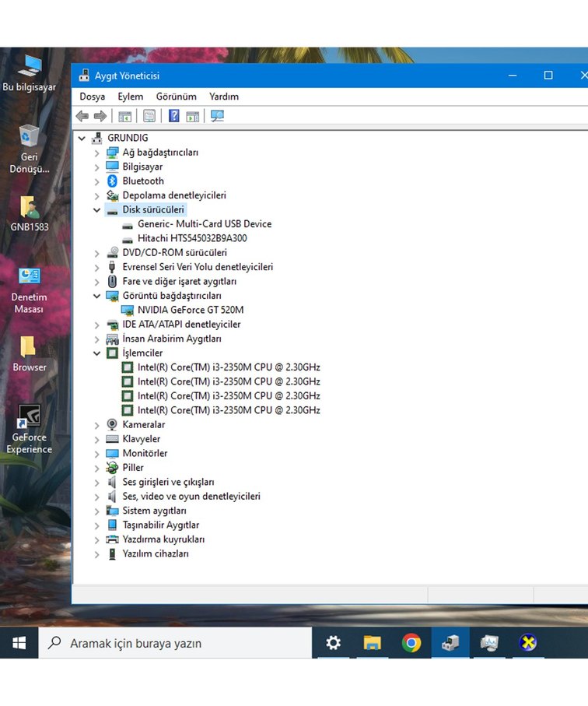Select IDE ATA/ATAPI denetleyiciler category
Image resolution: width=588 pixels, height=706 pixels.
[181, 324]
